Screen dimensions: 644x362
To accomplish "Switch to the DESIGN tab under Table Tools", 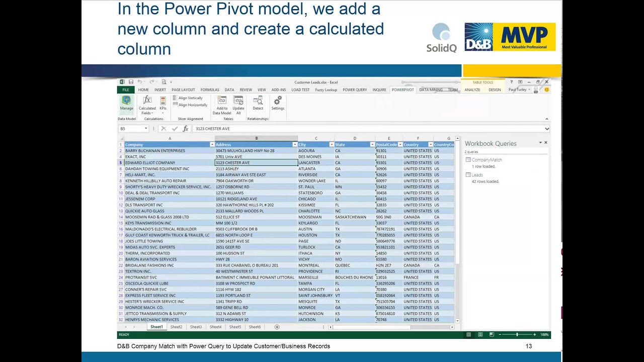I will pyautogui.click(x=495, y=90).
